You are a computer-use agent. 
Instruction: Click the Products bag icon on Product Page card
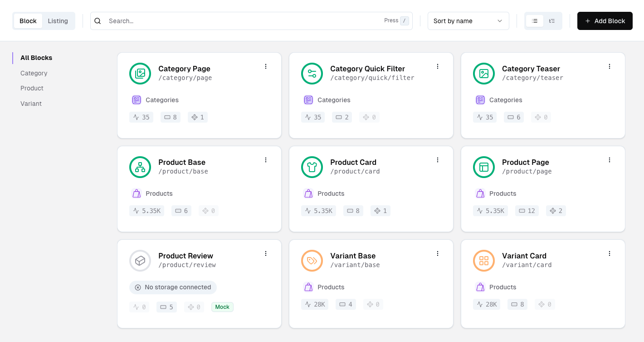pyautogui.click(x=480, y=193)
